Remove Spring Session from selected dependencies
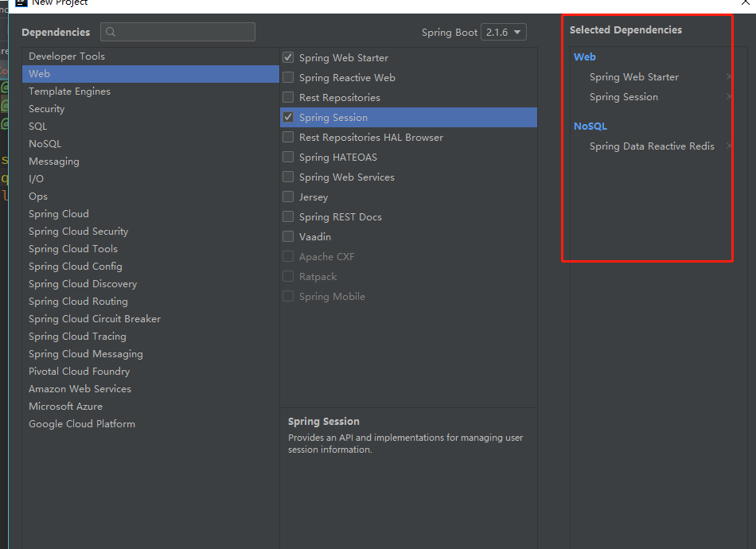 729,97
